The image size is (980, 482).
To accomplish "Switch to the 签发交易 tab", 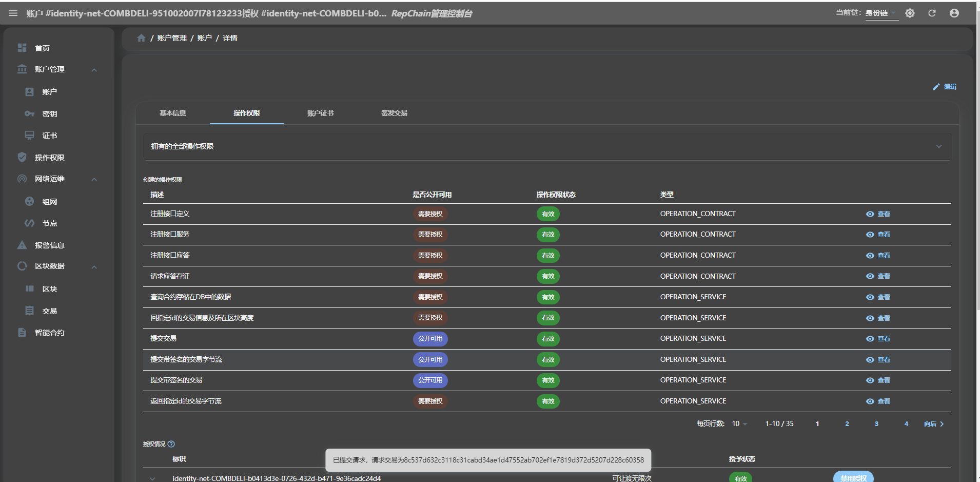I will (x=395, y=113).
